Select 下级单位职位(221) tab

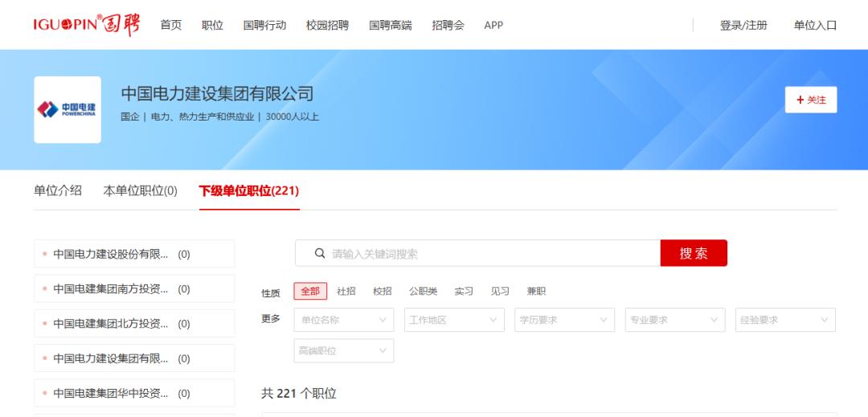(x=249, y=190)
